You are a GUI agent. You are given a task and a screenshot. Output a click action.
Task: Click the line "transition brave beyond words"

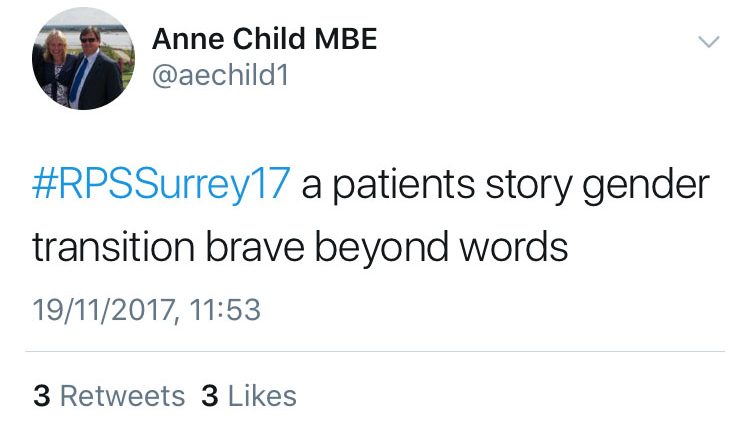tap(300, 247)
